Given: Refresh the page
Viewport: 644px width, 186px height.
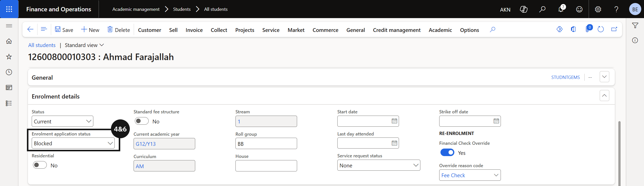Looking at the screenshot, I should click(x=600, y=29).
